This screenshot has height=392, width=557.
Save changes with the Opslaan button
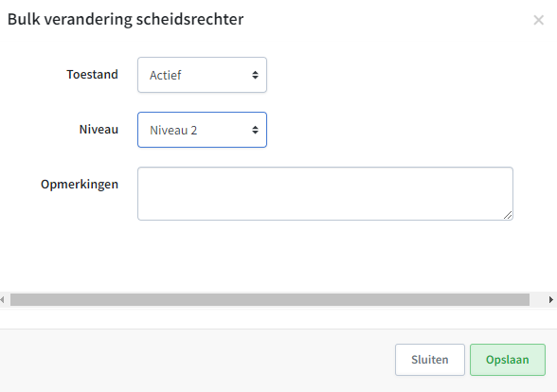508,360
